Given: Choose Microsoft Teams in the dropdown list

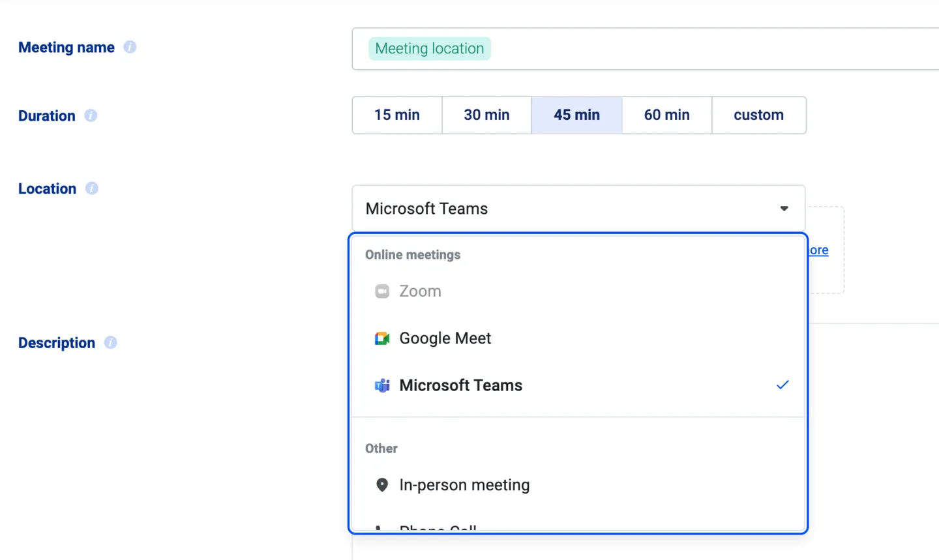Looking at the screenshot, I should click(578, 385).
